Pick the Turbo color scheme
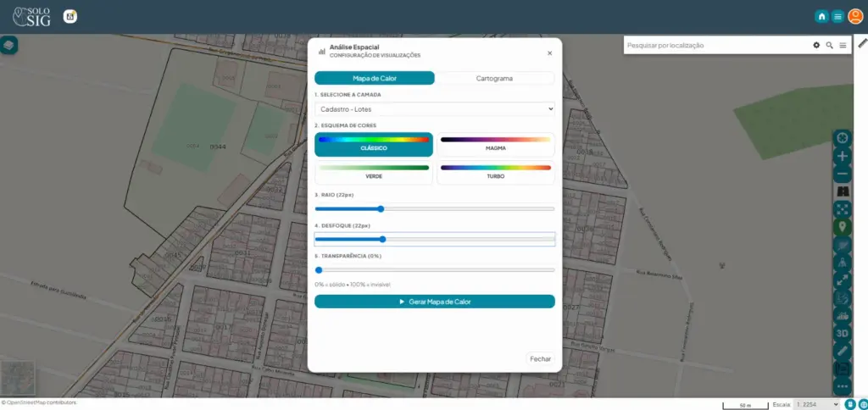Viewport: 868px width, 410px height. [x=495, y=173]
